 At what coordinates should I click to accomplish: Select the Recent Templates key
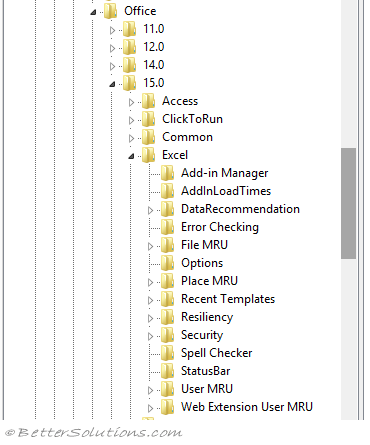coord(228,299)
